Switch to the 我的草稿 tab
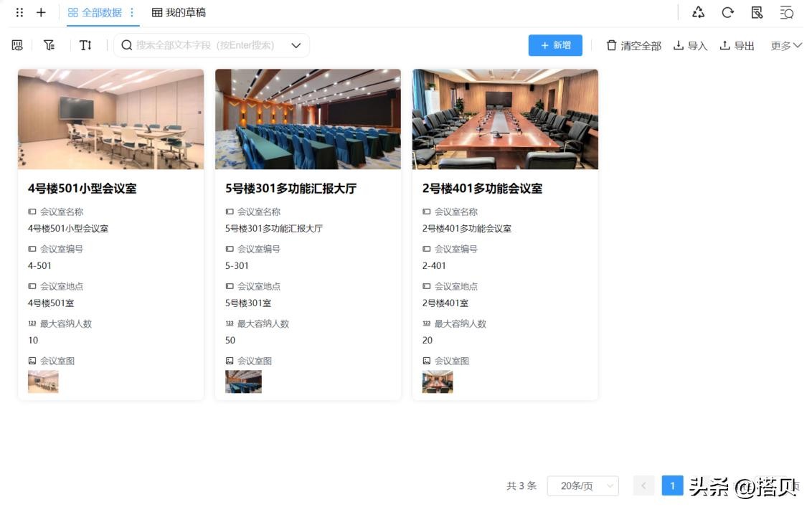Screen dimensions: 812x512 tap(179, 12)
